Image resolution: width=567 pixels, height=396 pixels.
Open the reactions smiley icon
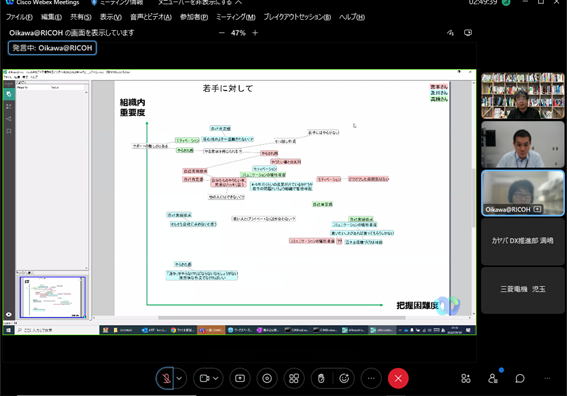point(344,378)
